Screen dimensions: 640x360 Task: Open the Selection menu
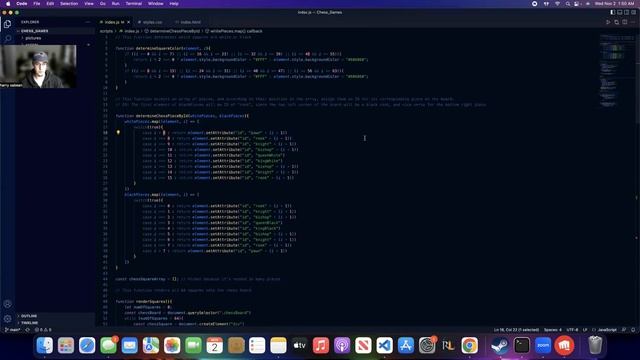pos(69,4)
